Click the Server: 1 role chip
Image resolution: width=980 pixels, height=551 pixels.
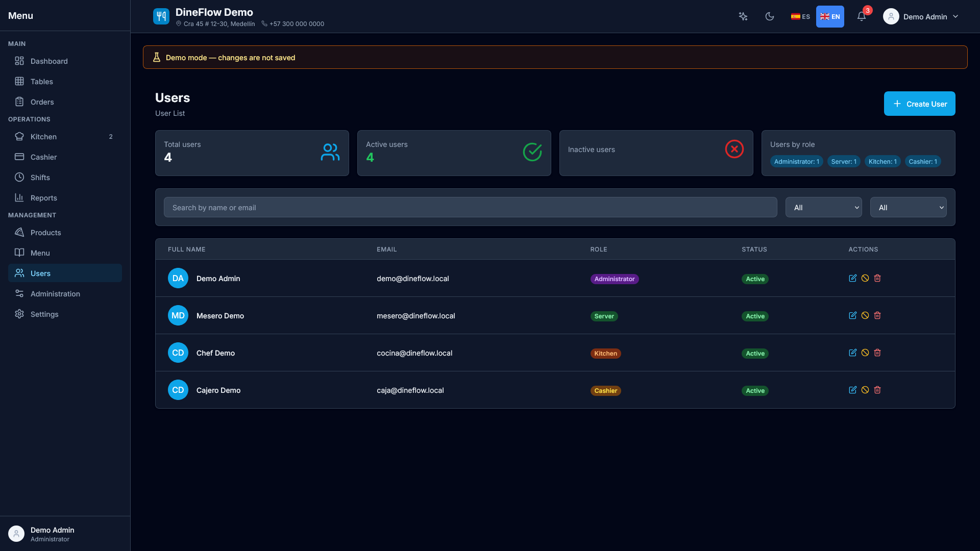(x=844, y=161)
